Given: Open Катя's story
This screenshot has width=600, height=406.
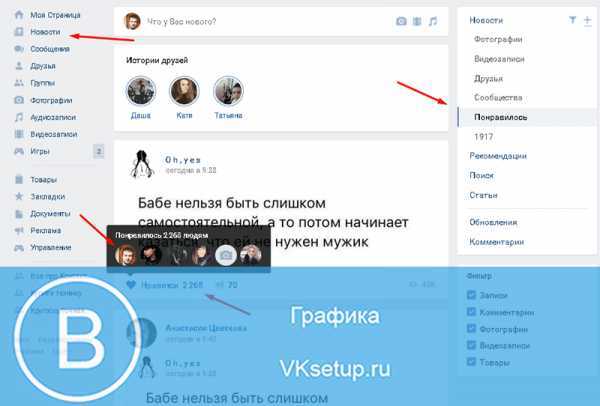Looking at the screenshot, I should click(184, 91).
